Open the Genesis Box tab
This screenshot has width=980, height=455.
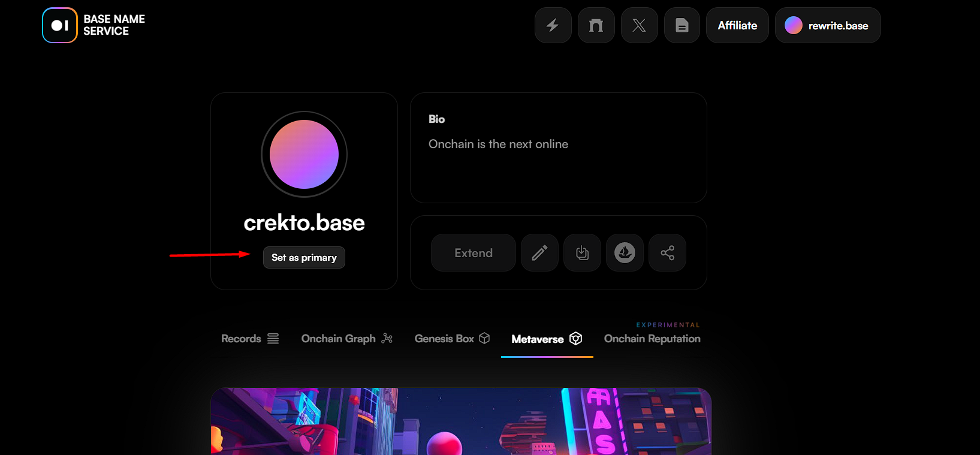[453, 339]
